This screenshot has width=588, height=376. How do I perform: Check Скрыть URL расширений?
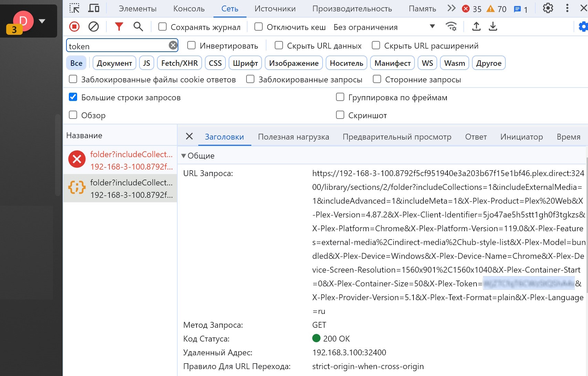[x=376, y=45]
